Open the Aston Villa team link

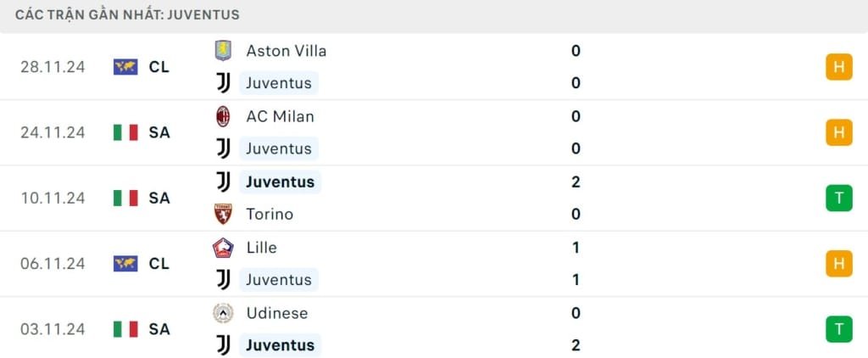(x=286, y=51)
